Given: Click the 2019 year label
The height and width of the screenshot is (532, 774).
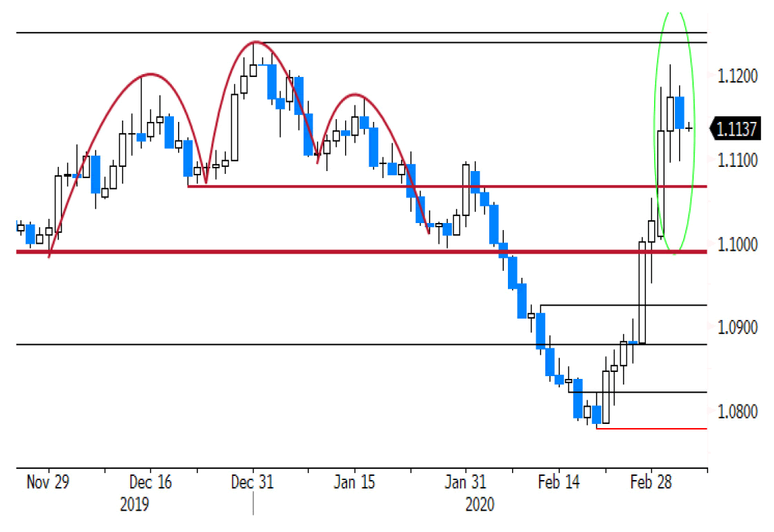Looking at the screenshot, I should pos(134,504).
